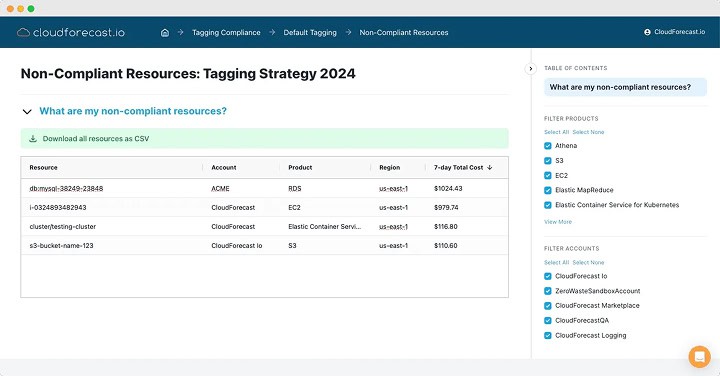
Task: Toggle CloudForecastQA account checkbox
Action: click(x=547, y=321)
